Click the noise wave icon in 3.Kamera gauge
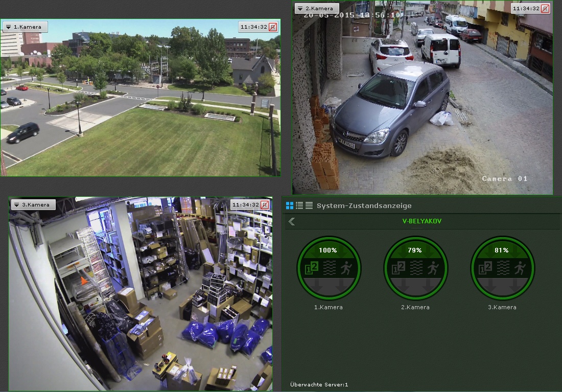 503,268
